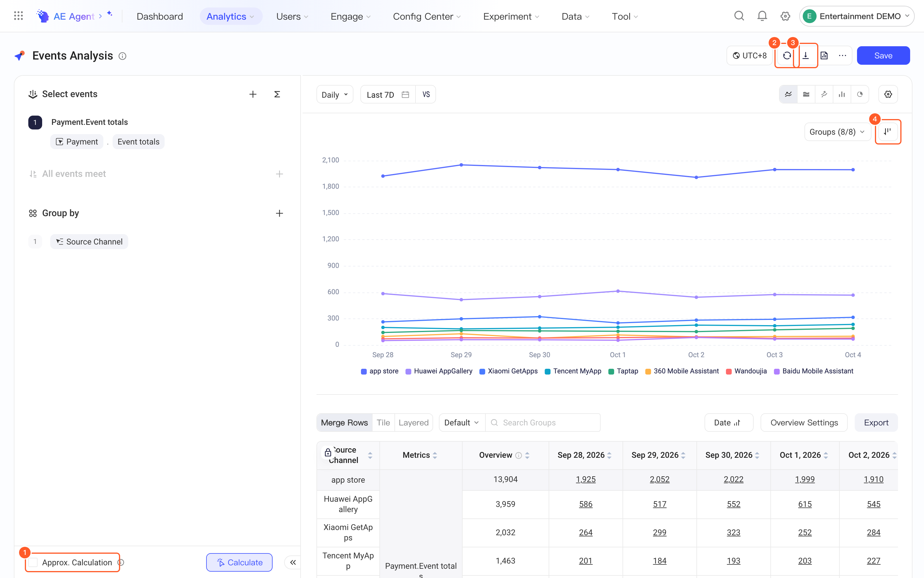Add a Group by condition
Viewport: 924px width, 578px height.
[280, 213]
